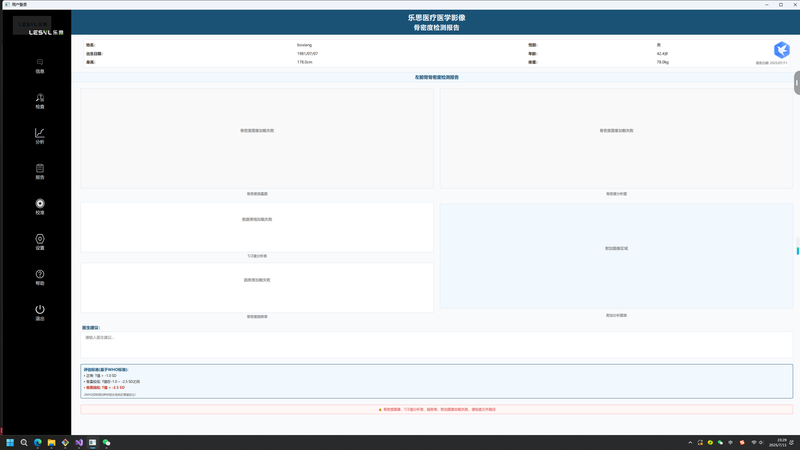Open the 检查 (Examination) sidebar section
This screenshot has height=450, width=800.
[x=40, y=101]
